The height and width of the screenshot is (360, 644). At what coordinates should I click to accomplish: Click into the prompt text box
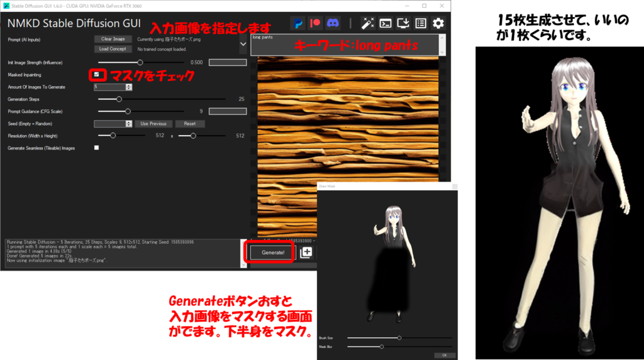(345, 45)
